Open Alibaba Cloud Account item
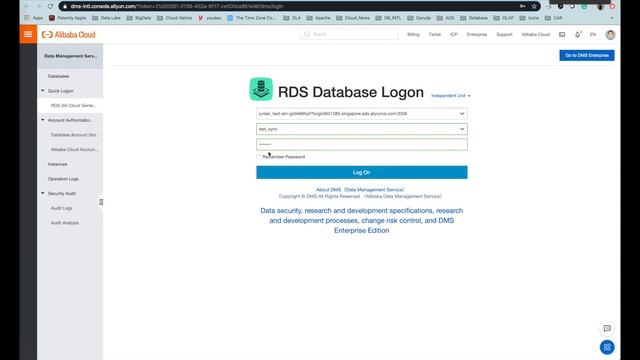This screenshot has height=360, width=640. (74, 149)
